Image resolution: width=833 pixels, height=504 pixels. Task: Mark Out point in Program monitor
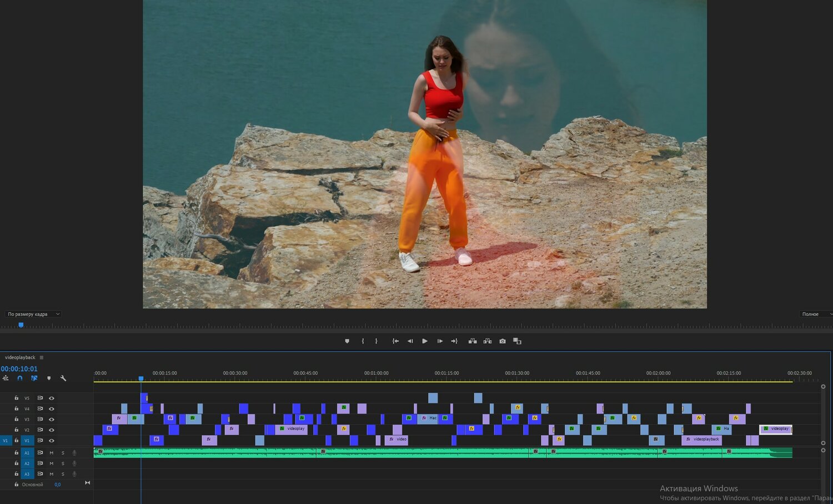[x=376, y=341]
